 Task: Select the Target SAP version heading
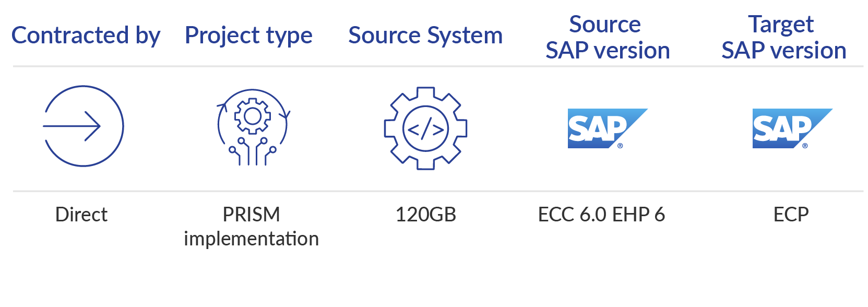pyautogui.click(x=783, y=37)
